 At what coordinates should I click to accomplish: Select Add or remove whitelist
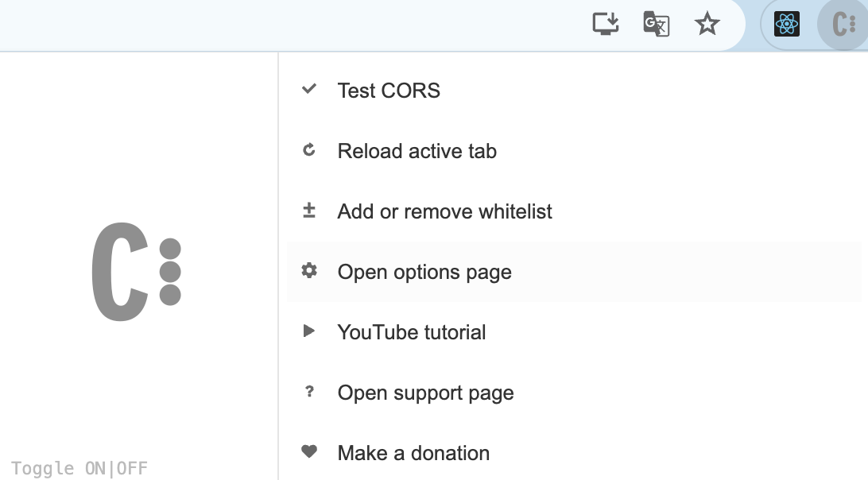tap(574, 211)
